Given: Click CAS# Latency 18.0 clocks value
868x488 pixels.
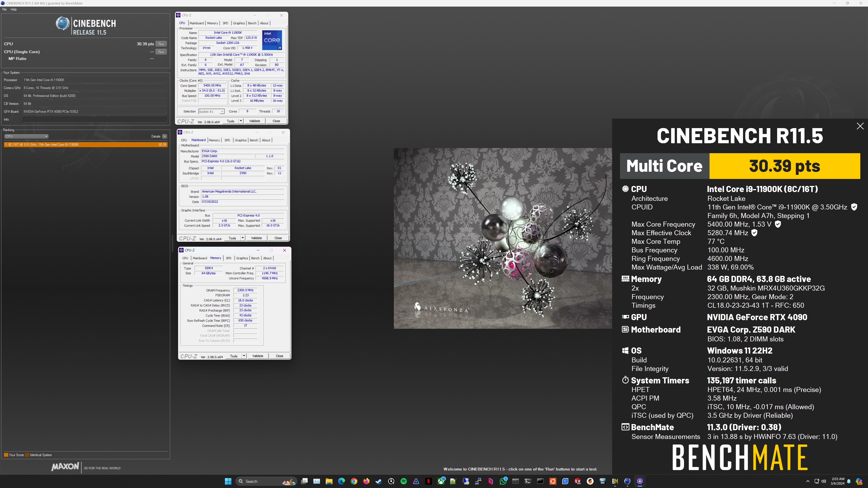Looking at the screenshot, I should [245, 300].
